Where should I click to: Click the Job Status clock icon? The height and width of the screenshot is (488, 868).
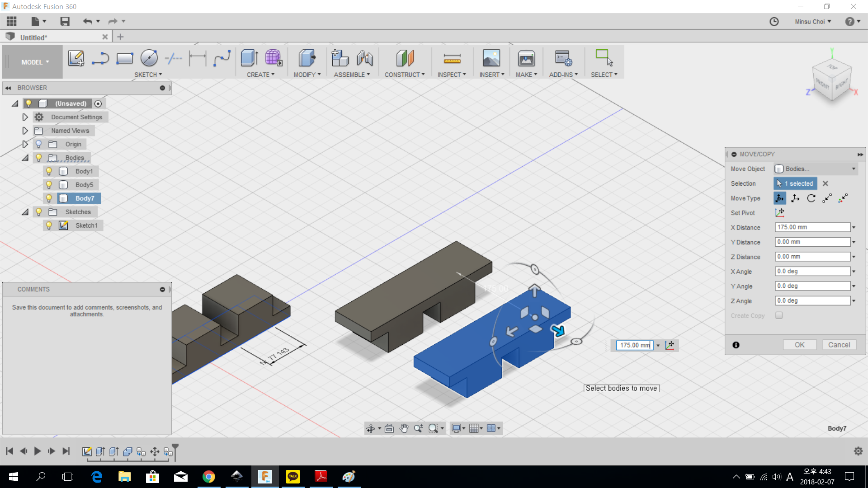[774, 22]
